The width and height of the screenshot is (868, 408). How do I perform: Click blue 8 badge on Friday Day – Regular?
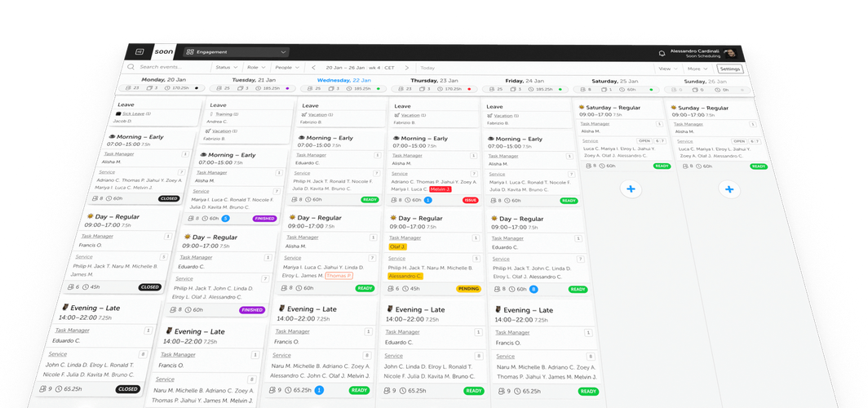click(x=534, y=289)
